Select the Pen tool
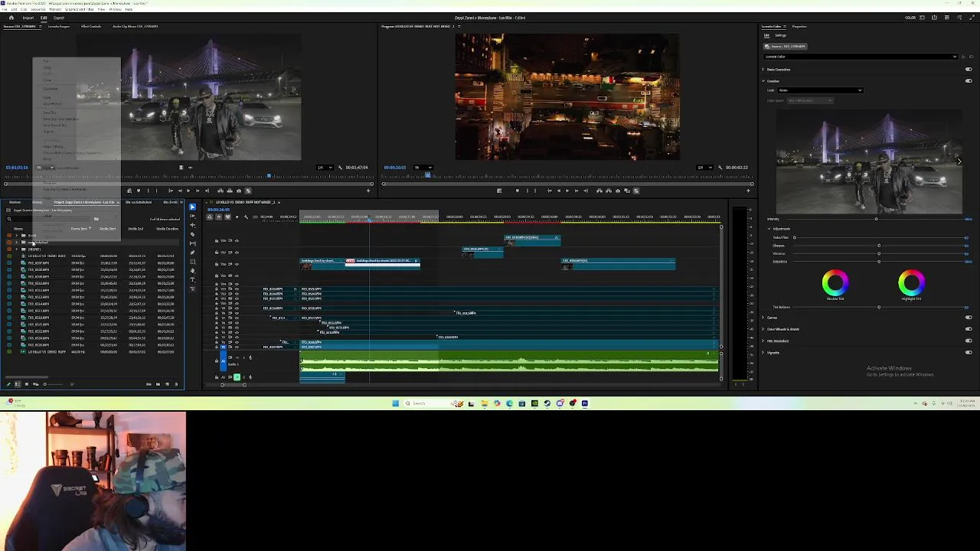Image resolution: width=980 pixels, height=551 pixels. (192, 253)
